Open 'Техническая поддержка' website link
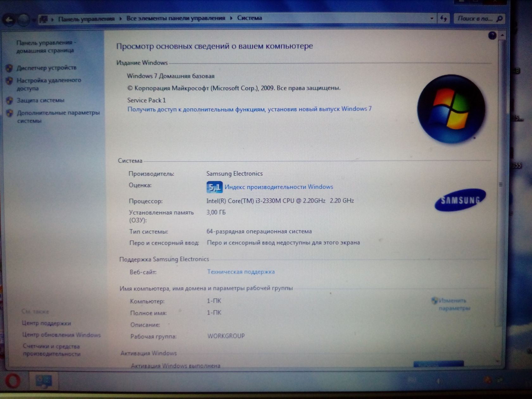This screenshot has width=532, height=399. pos(241,272)
